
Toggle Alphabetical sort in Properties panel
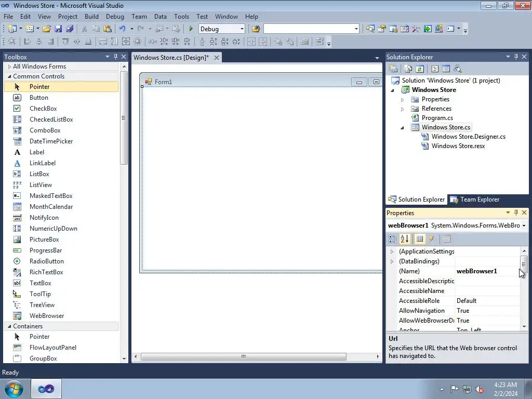(x=404, y=239)
